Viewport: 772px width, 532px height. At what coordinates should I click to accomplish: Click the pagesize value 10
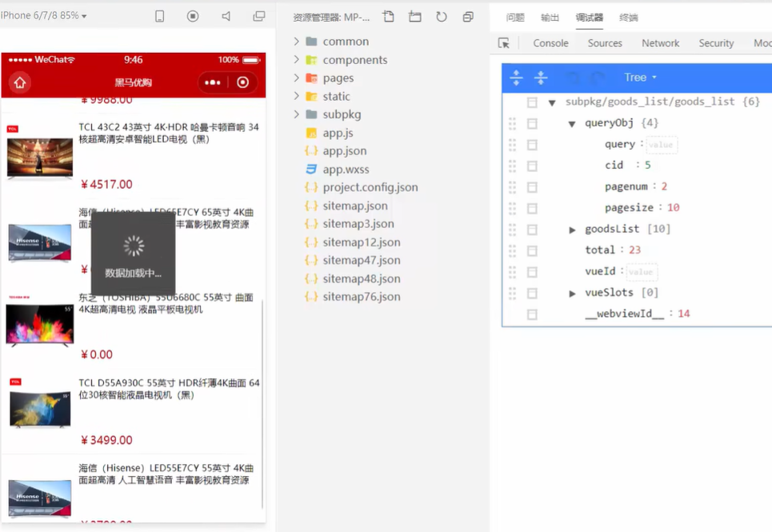point(673,208)
